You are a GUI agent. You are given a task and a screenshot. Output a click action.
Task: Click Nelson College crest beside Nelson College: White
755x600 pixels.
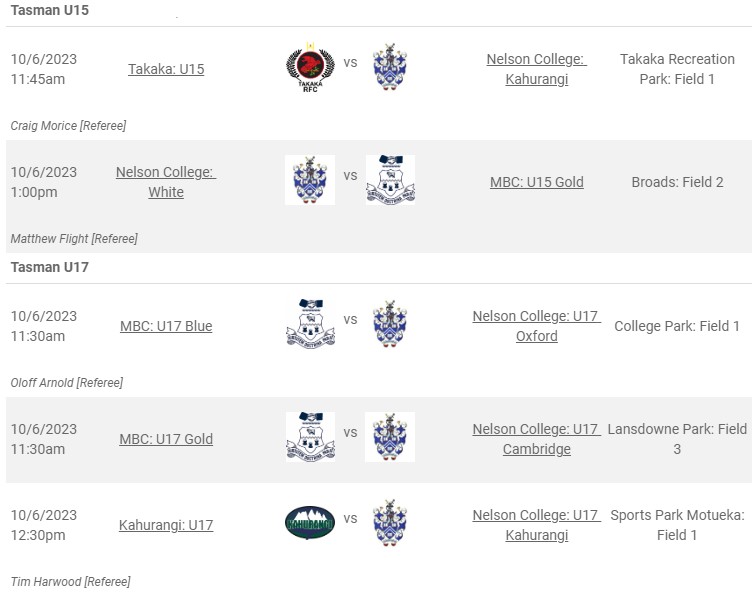tap(310, 180)
